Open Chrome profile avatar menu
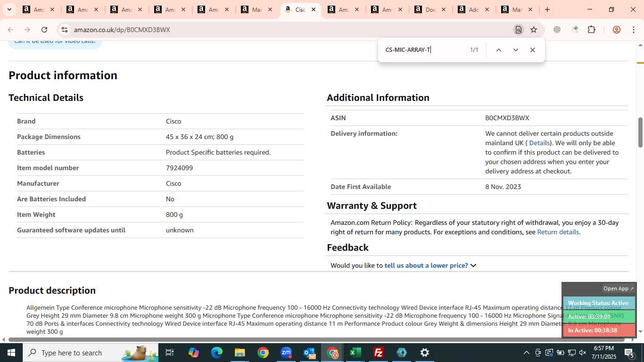 point(616,30)
